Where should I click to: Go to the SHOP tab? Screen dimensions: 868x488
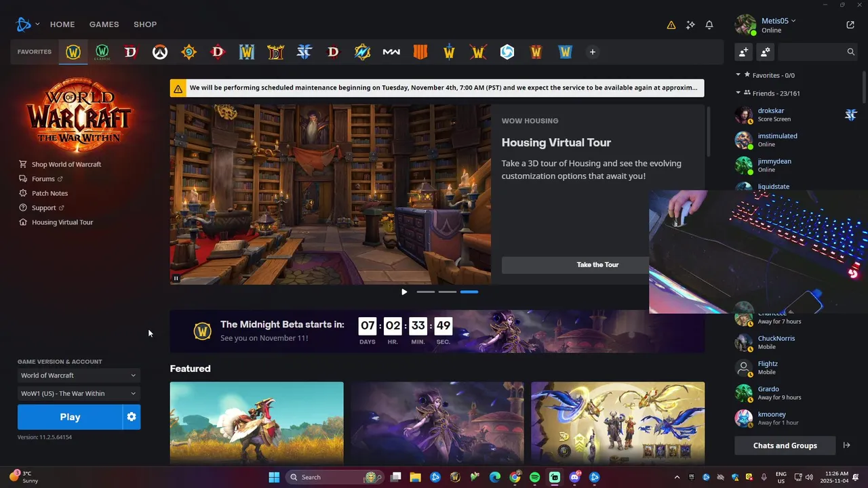coord(145,24)
